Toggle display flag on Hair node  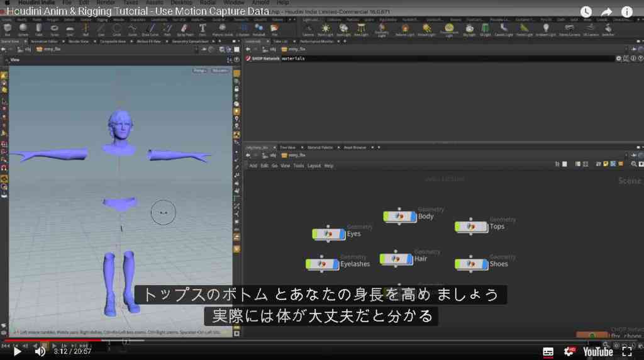pyautogui.click(x=410, y=259)
